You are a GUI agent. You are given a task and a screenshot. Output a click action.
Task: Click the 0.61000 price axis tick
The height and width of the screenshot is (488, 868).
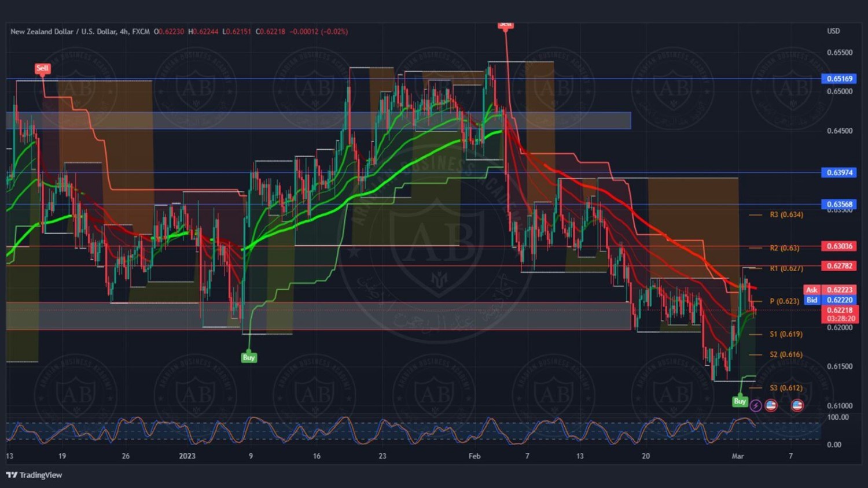point(840,406)
